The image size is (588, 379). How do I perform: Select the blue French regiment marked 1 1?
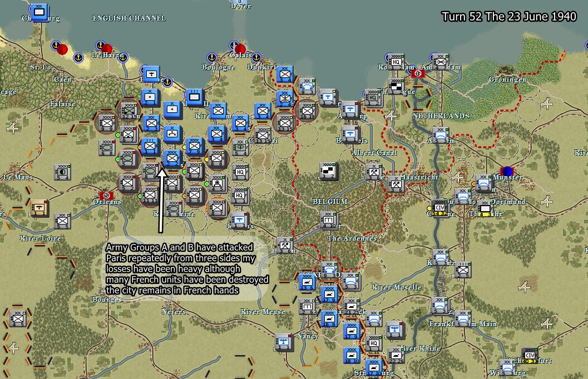pyautogui.click(x=150, y=147)
